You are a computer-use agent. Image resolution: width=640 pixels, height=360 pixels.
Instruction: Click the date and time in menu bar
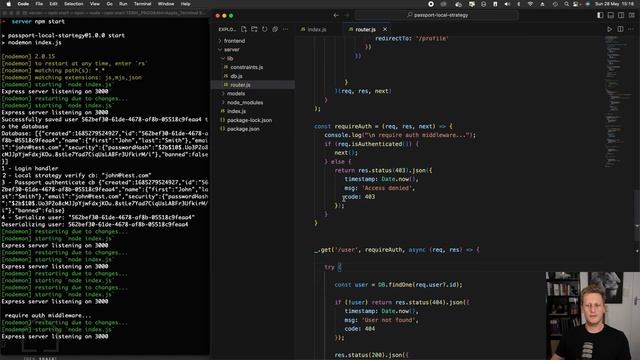[x=614, y=4]
